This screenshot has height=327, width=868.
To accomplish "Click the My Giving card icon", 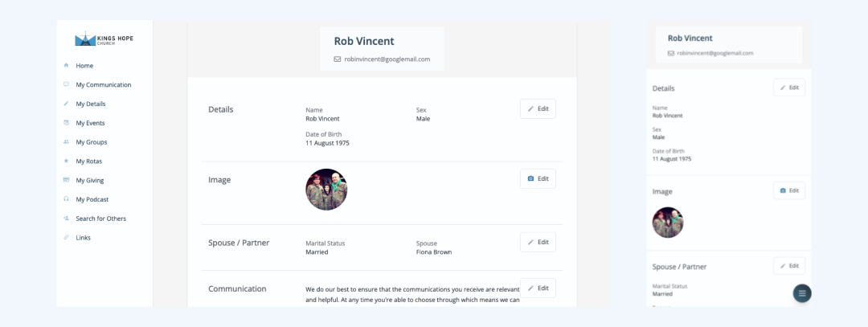I will 67,180.
